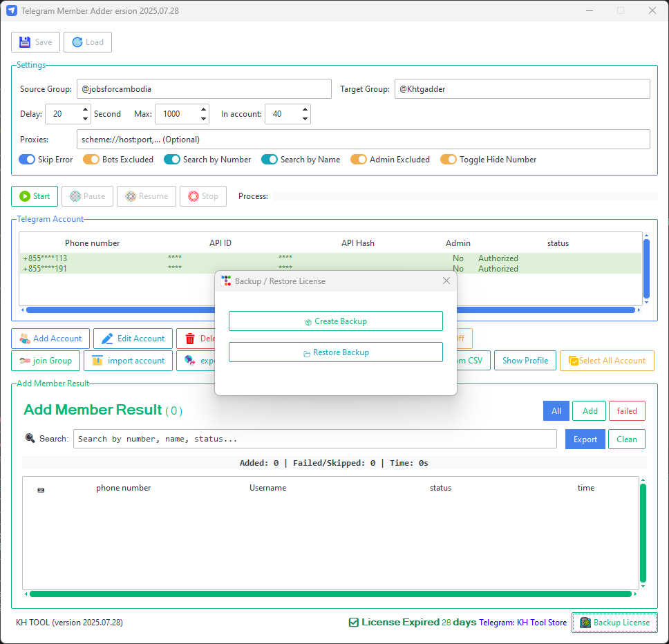Screen dimensions: 669x644
Task: Close the Backup / Restore License dialog
Action: coord(446,281)
